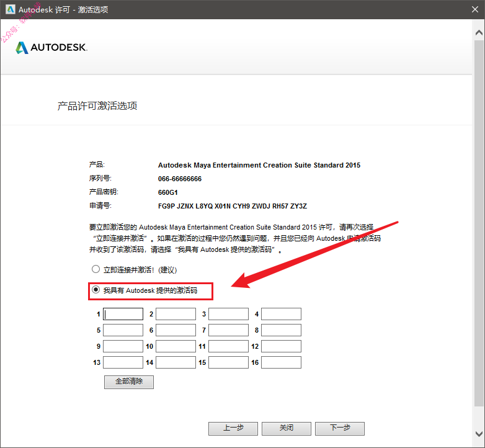Click activation code field 9
This screenshot has height=448, width=485.
pos(123,346)
